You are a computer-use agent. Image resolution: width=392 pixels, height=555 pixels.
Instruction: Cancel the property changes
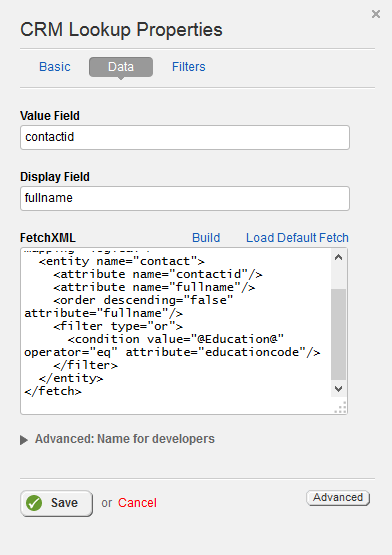pyautogui.click(x=137, y=503)
